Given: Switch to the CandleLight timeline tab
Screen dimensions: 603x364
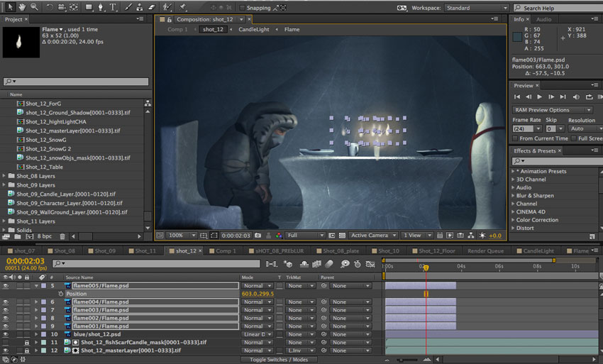Looking at the screenshot, I should click(x=536, y=251).
